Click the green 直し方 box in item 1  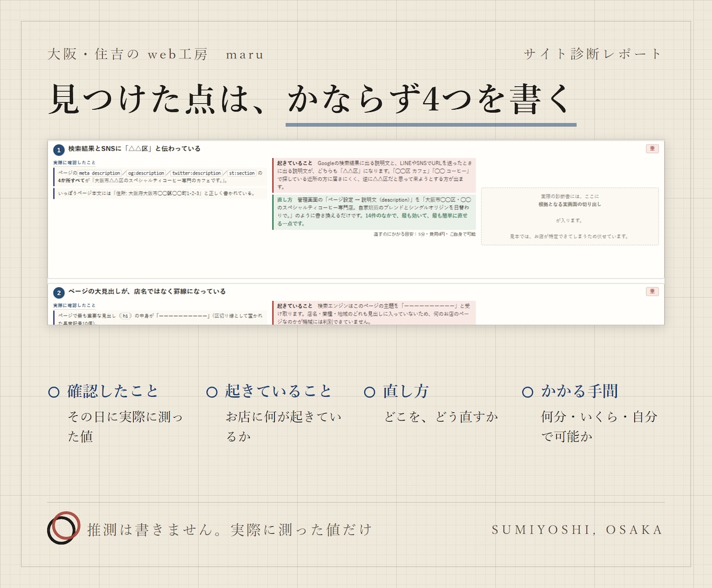click(374, 212)
